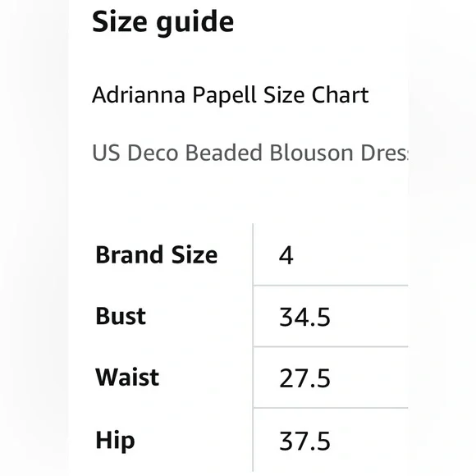Viewport: 476px width, 476px height.
Task: Click the word Papell in the chart title
Action: [x=224, y=95]
